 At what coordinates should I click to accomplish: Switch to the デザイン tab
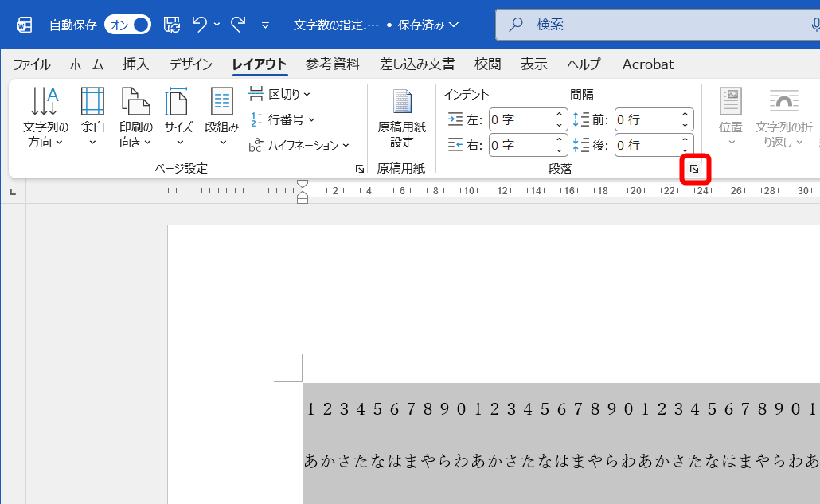(191, 64)
